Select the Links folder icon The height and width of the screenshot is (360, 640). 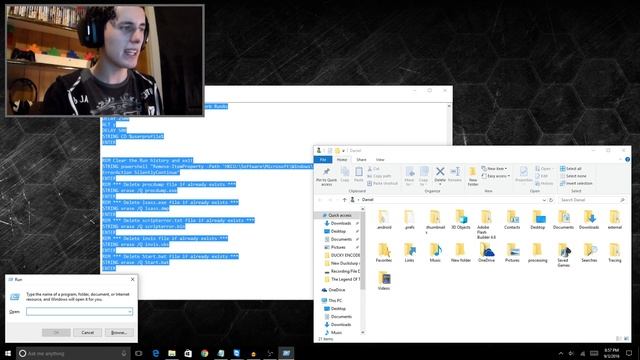(x=409, y=249)
